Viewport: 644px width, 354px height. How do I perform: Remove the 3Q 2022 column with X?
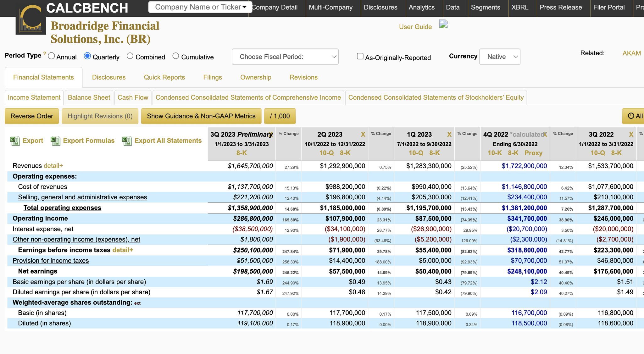(x=631, y=135)
